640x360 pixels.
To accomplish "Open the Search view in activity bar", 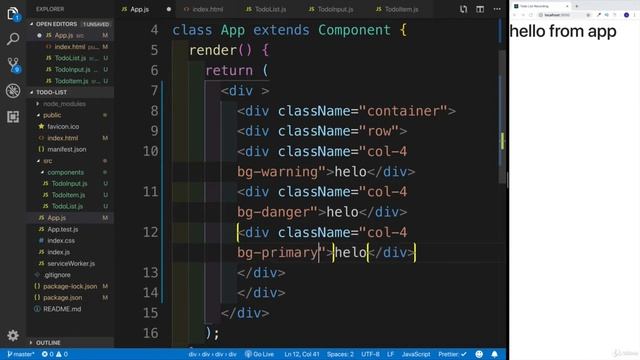I will pos(13,39).
